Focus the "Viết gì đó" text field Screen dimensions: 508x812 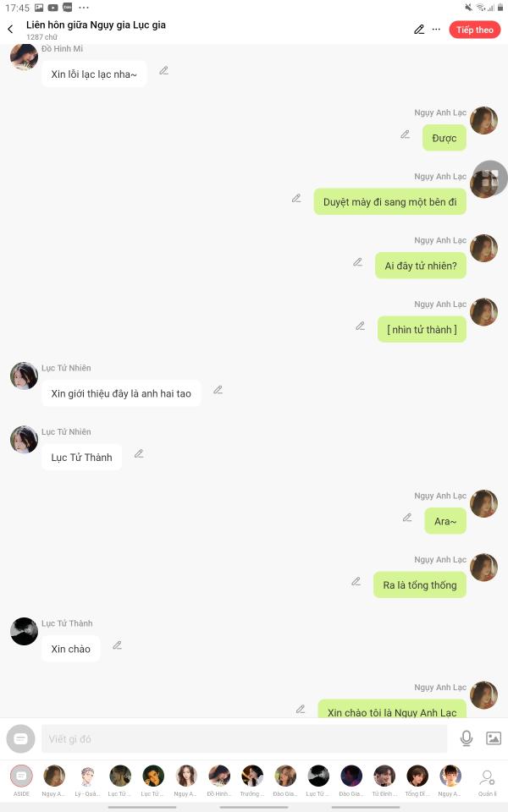coord(244,738)
